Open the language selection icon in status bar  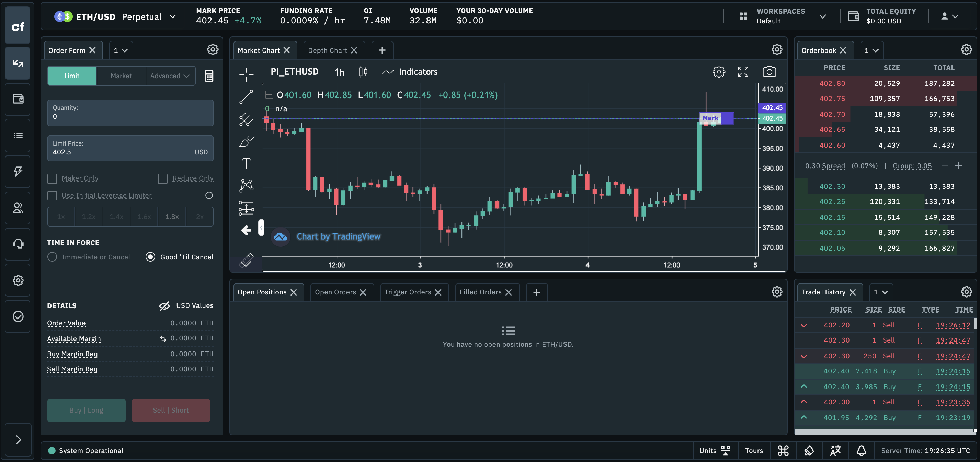coord(835,451)
